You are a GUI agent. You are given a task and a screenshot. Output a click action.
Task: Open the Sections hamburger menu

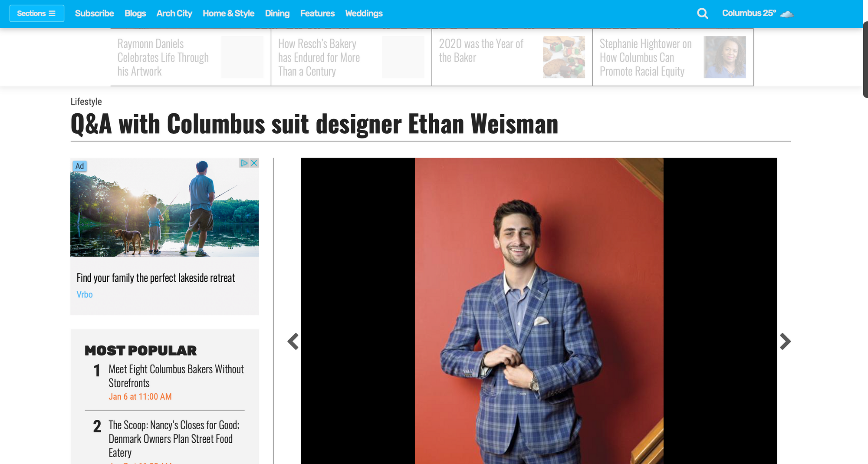click(x=37, y=13)
